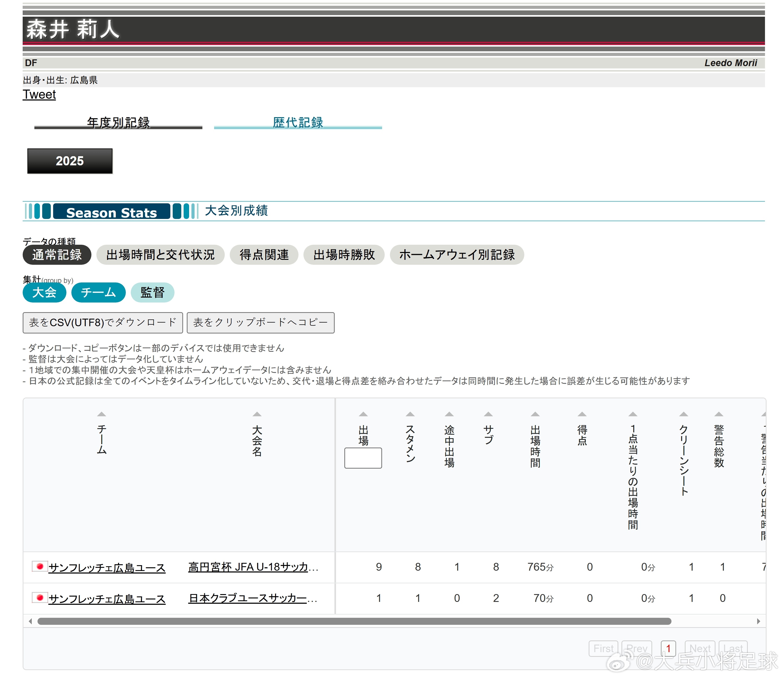Toggle チーム group-by pill
784x680 pixels.
pyautogui.click(x=98, y=293)
